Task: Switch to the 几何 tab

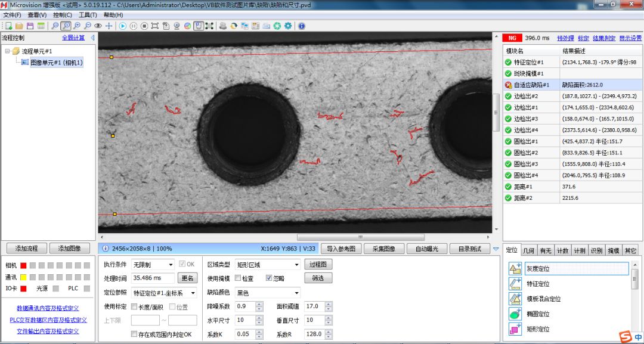Action: coord(528,250)
